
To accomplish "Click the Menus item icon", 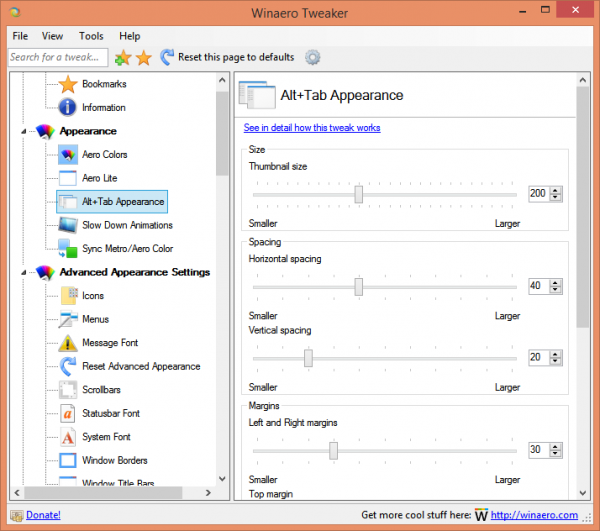I will tap(68, 319).
